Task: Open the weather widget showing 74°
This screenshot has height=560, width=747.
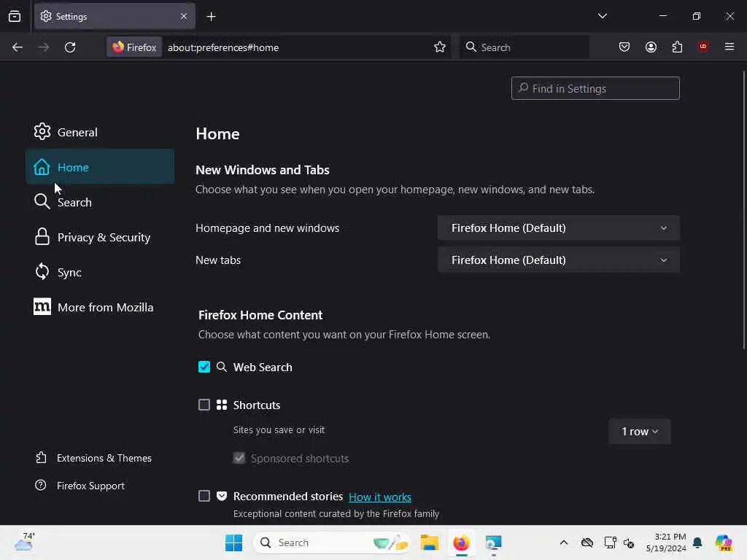Action: [24, 542]
